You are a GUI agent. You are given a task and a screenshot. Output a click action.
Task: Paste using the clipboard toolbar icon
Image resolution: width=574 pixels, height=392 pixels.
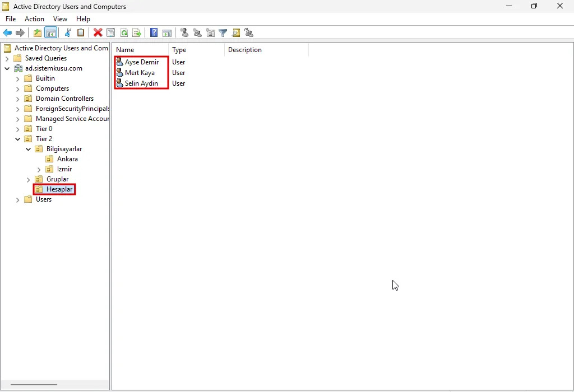(81, 33)
